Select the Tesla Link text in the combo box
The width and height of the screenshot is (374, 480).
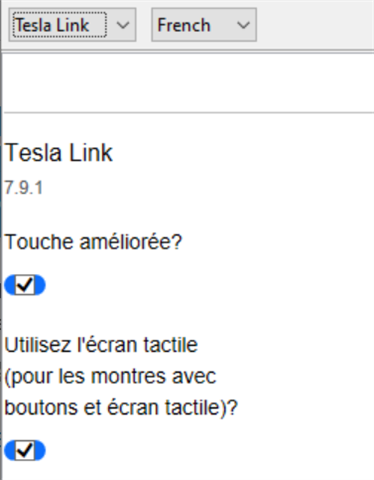[x=53, y=25]
